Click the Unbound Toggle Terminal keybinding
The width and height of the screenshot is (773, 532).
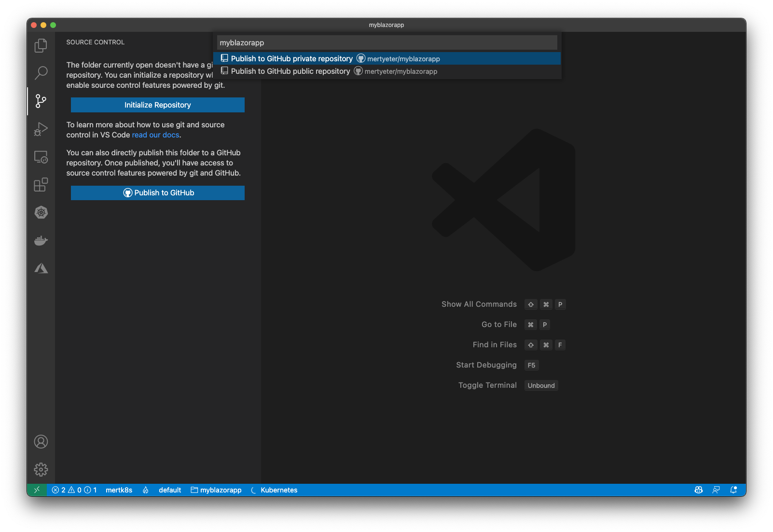point(541,385)
